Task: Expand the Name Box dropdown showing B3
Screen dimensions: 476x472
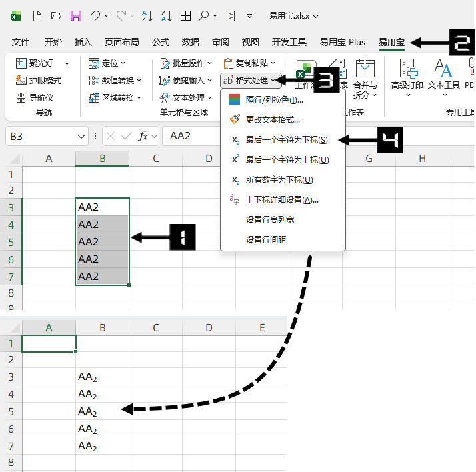Action: [x=81, y=136]
